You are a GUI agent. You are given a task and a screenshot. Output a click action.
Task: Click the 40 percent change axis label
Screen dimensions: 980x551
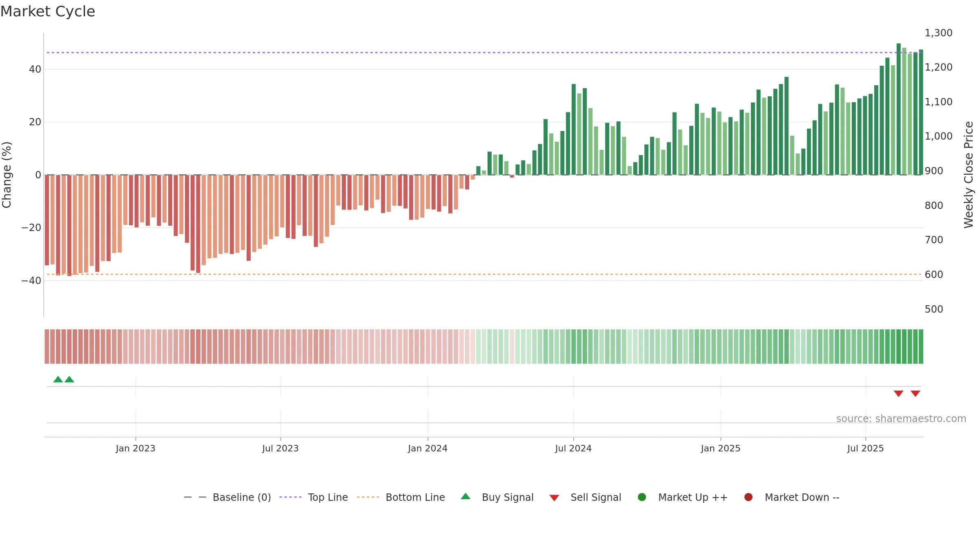click(35, 69)
